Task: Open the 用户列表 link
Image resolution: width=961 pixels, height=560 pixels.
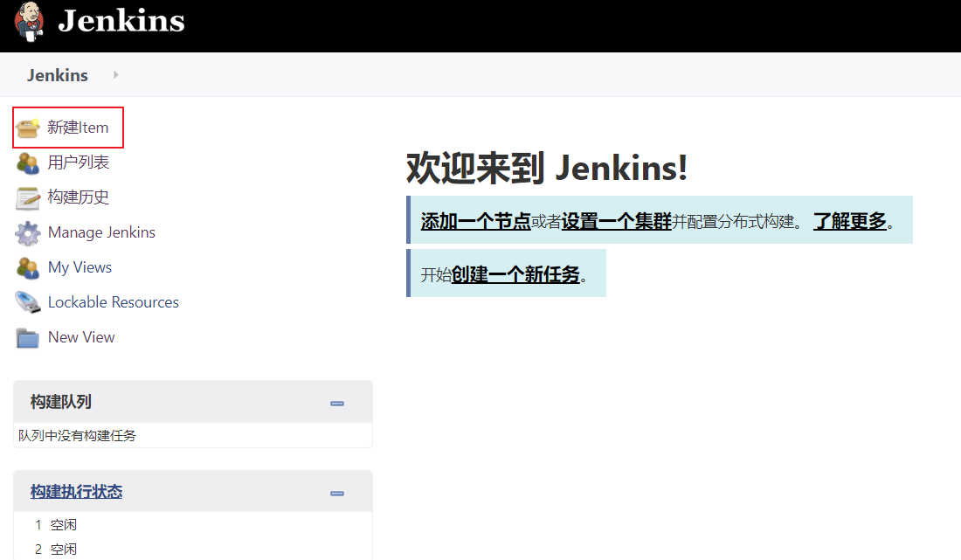Action: 79,162
